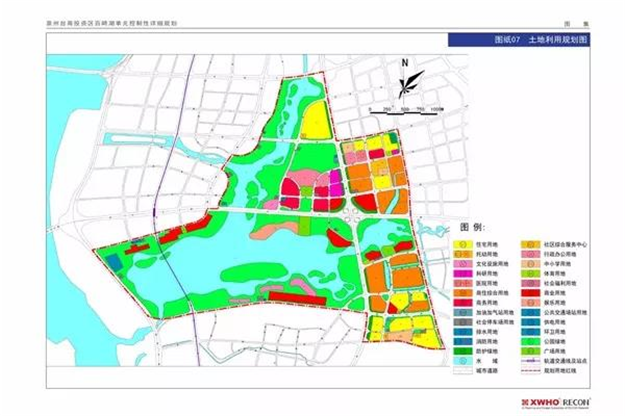Select the 规划用地红线 legend line symbol

tap(530, 368)
